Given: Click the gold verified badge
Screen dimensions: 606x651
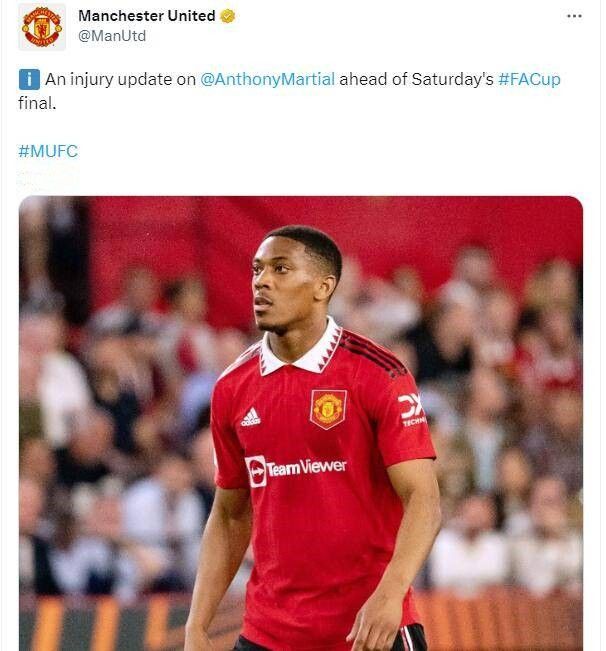Looking at the screenshot, I should pyautogui.click(x=229, y=16).
